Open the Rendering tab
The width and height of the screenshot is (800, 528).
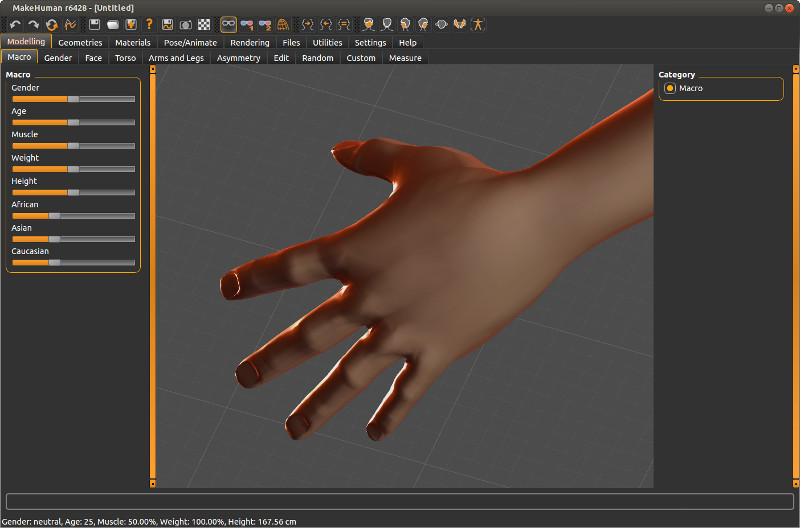click(x=249, y=43)
